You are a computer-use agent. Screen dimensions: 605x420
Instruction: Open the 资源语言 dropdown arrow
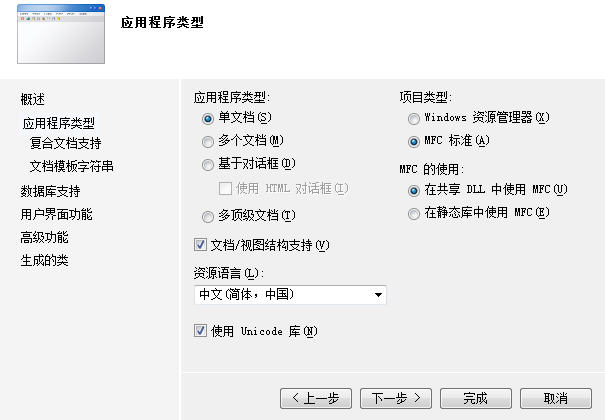click(378, 295)
